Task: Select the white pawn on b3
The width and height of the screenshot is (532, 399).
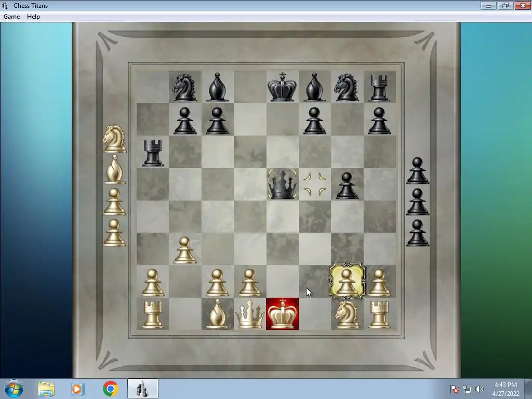Action: 184,250
